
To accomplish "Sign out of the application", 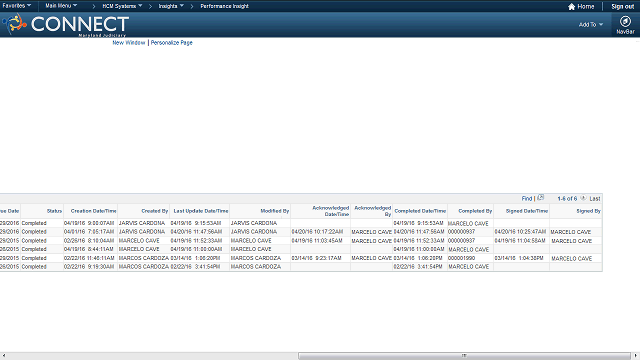I will [x=622, y=7].
